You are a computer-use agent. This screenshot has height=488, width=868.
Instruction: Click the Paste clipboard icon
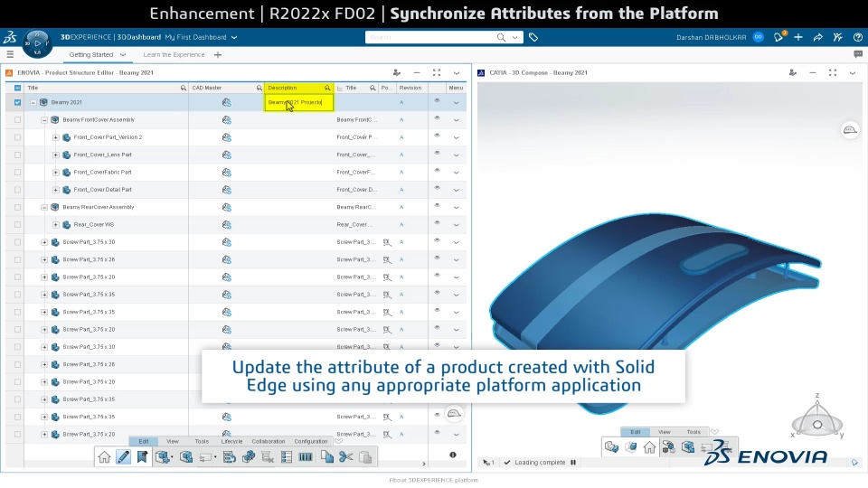point(365,457)
